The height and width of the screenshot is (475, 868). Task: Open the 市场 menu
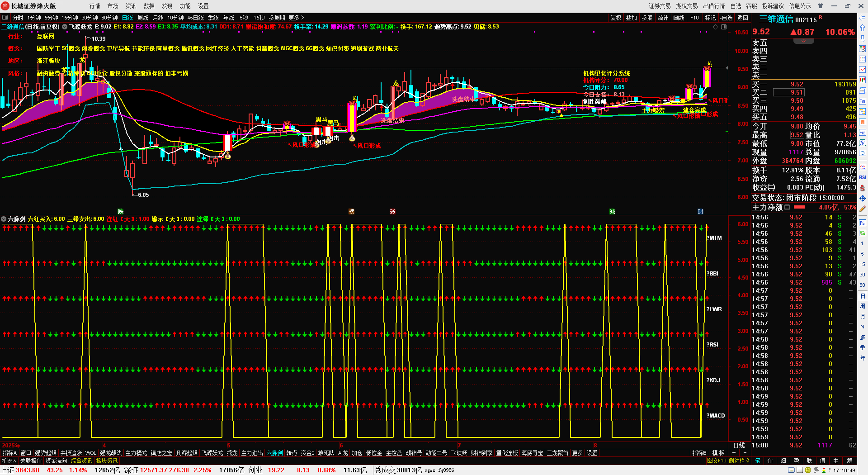(113, 6)
